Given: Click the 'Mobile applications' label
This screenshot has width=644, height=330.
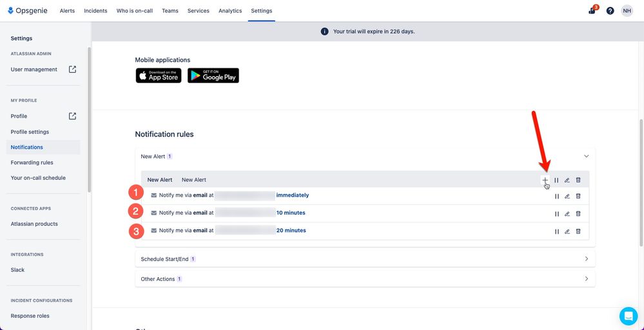Looking at the screenshot, I should [x=162, y=60].
